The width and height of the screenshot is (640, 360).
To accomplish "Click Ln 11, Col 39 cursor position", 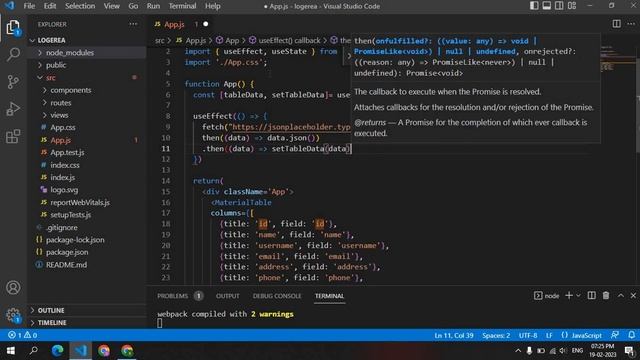I will [454, 335].
